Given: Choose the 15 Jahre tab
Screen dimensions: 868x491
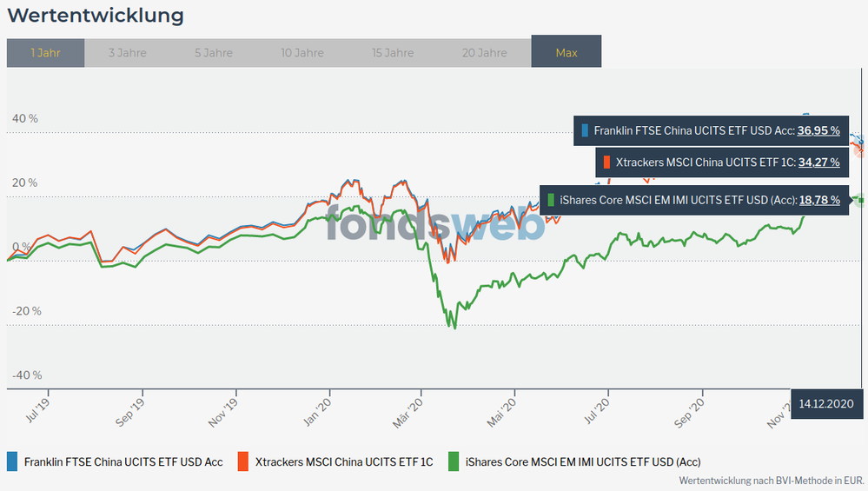Looking at the screenshot, I should (393, 53).
